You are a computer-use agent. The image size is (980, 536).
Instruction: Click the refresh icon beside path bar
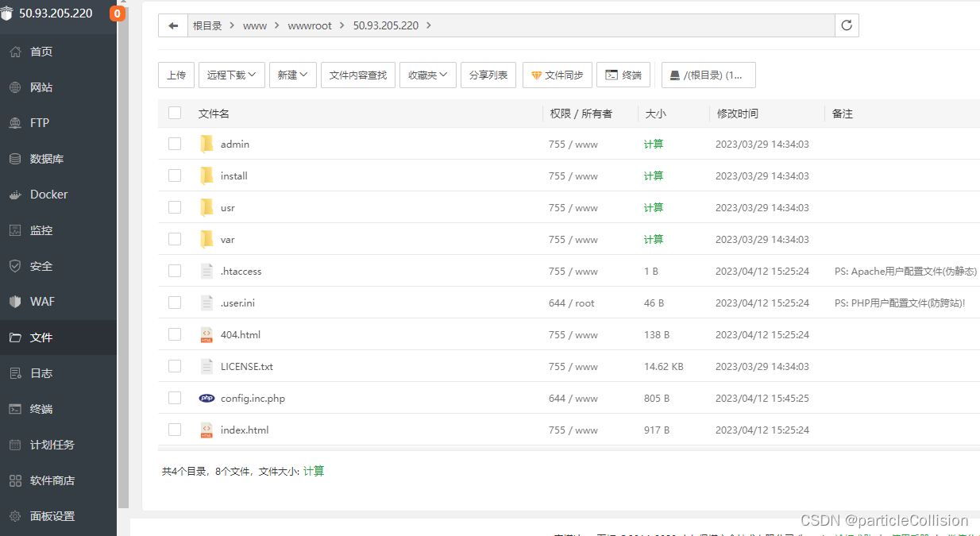coord(847,25)
